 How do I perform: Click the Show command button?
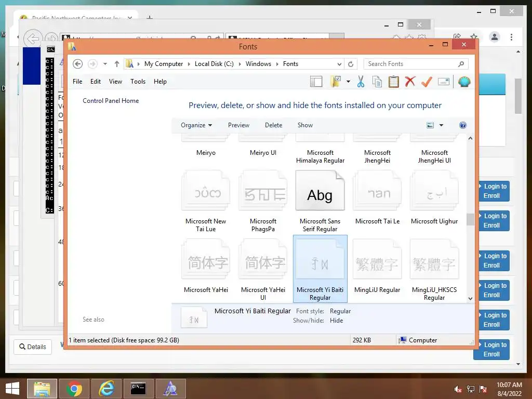point(305,125)
